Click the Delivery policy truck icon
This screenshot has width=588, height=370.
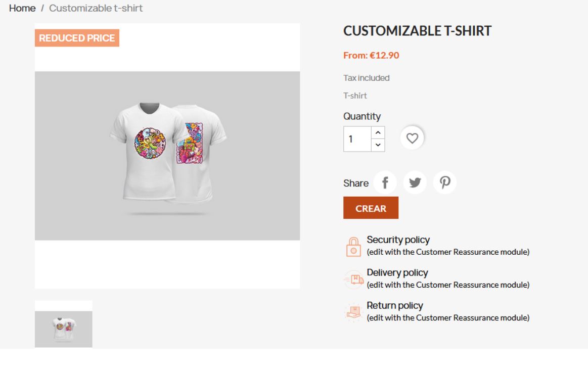tap(354, 279)
